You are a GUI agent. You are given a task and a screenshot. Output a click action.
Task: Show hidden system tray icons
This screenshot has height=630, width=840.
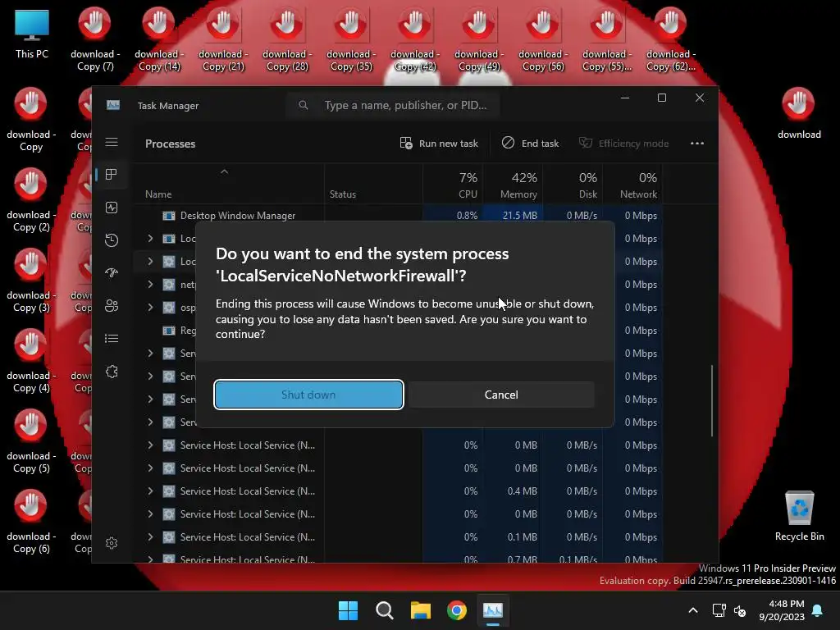692,610
